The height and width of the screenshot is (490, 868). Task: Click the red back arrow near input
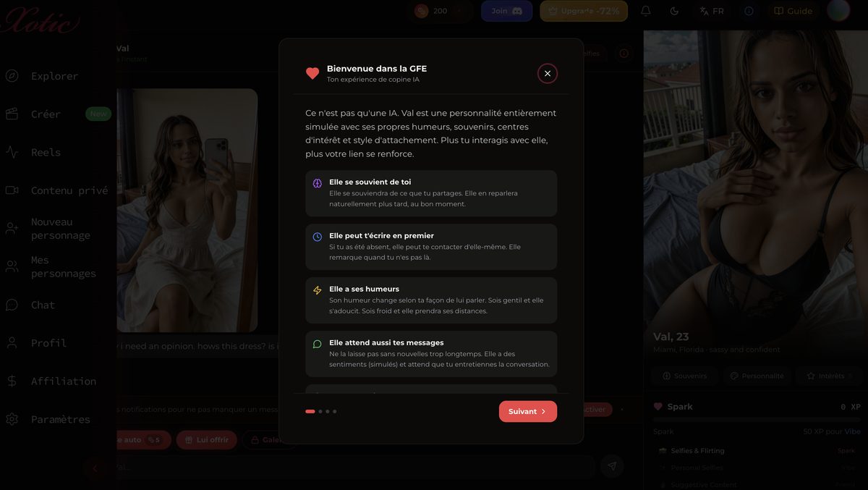pyautogui.click(x=94, y=468)
